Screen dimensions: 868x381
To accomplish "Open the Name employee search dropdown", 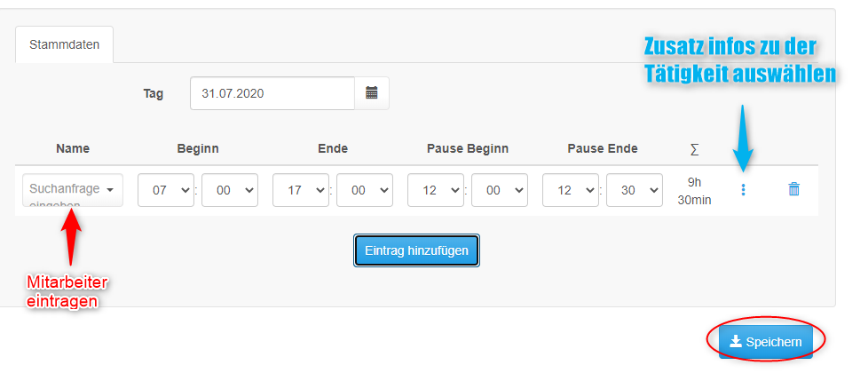I will click(73, 190).
